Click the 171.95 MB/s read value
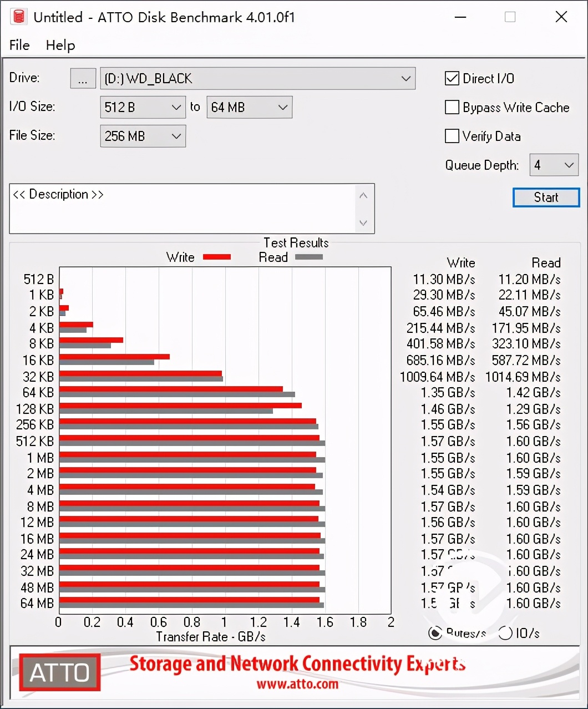Image resolution: width=588 pixels, height=709 pixels. [526, 328]
